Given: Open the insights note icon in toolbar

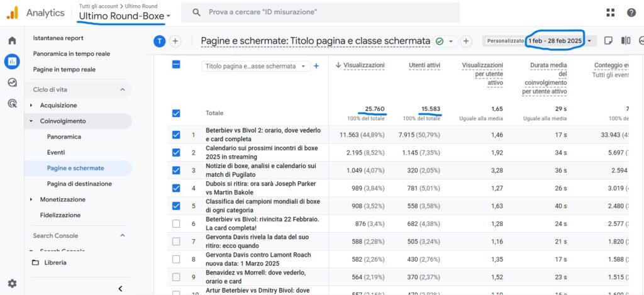Looking at the screenshot, I should tap(608, 41).
